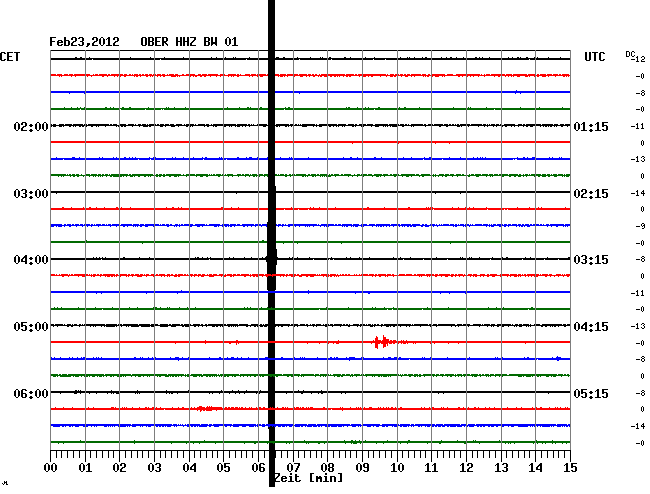Select the "02:00" CET time label

click(31, 126)
